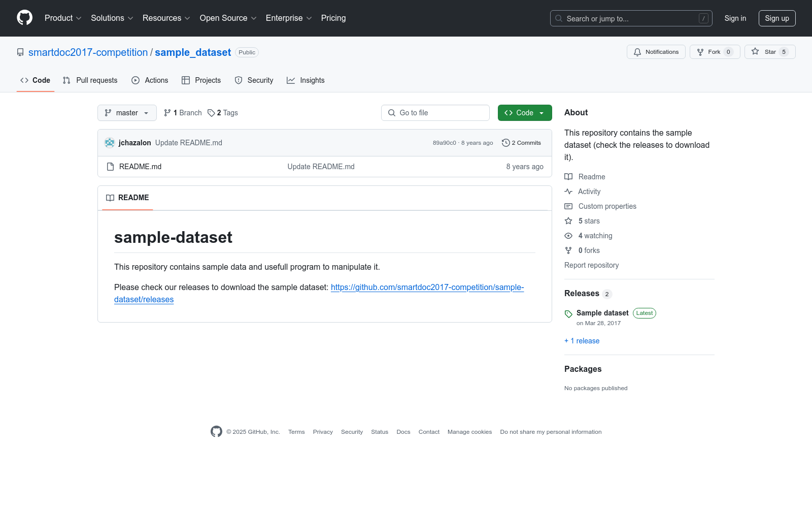812x508 pixels.
Task: Click the Notifications button
Action: tap(656, 52)
